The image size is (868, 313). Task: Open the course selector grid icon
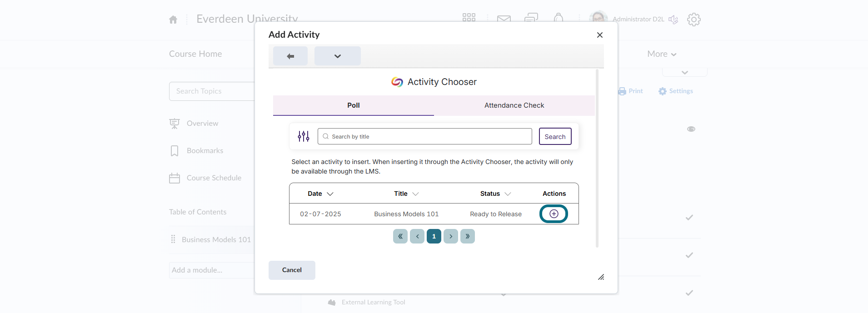(x=469, y=18)
